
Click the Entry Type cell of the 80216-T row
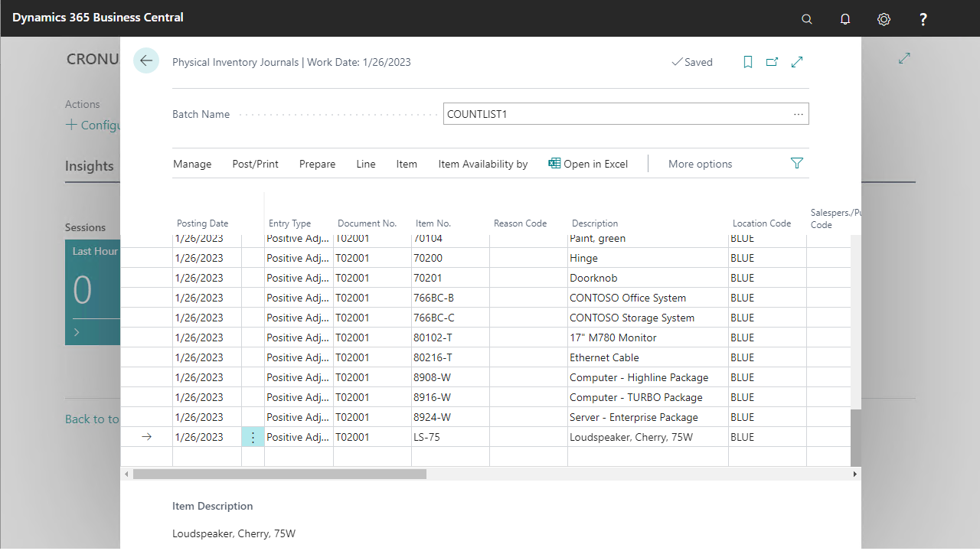click(x=299, y=357)
